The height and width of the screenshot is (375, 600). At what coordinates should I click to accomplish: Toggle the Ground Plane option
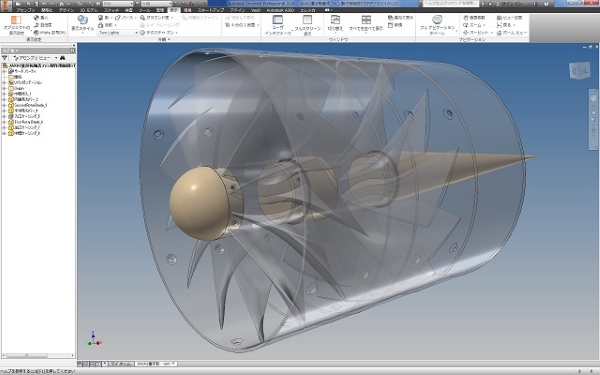click(156, 18)
